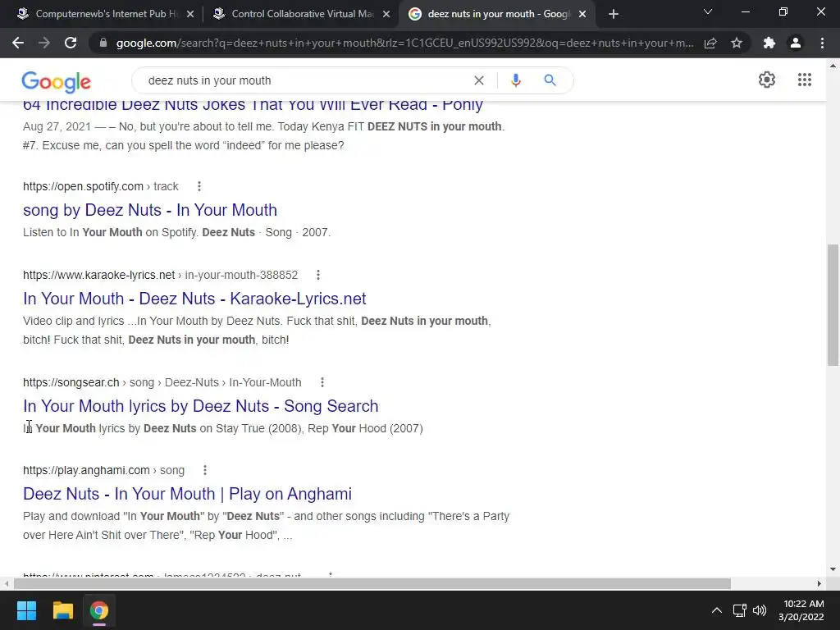Click the horizontal scrollbar thumb
Screen dimensions: 840x630
(372, 583)
